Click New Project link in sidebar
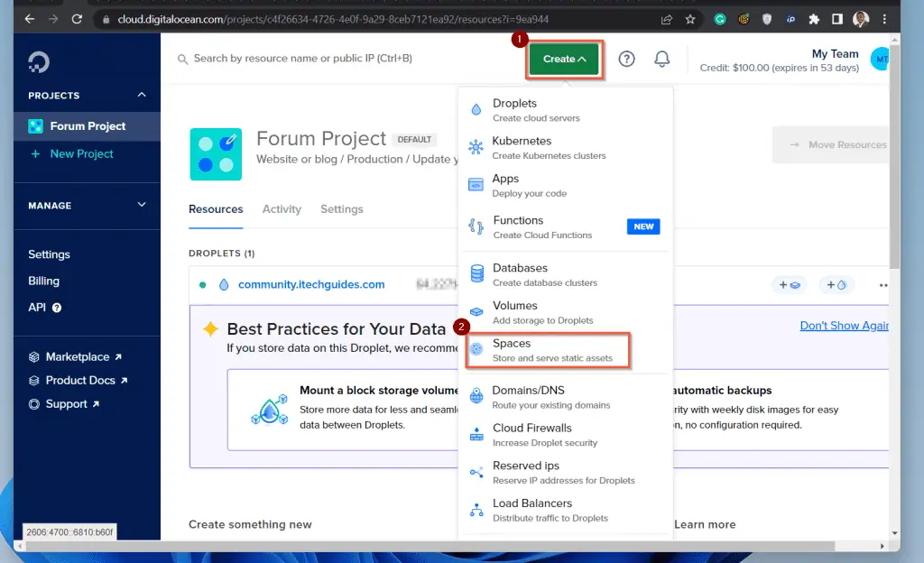 point(81,153)
